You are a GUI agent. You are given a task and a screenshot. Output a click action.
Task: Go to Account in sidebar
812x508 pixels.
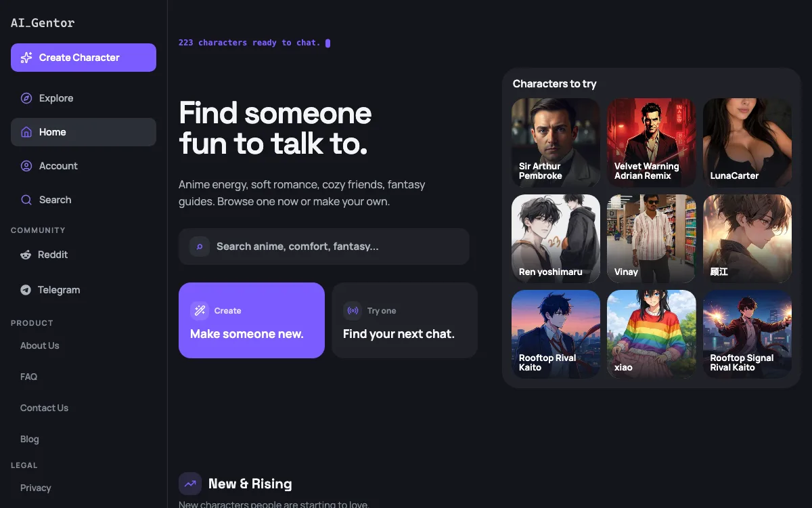(83, 166)
